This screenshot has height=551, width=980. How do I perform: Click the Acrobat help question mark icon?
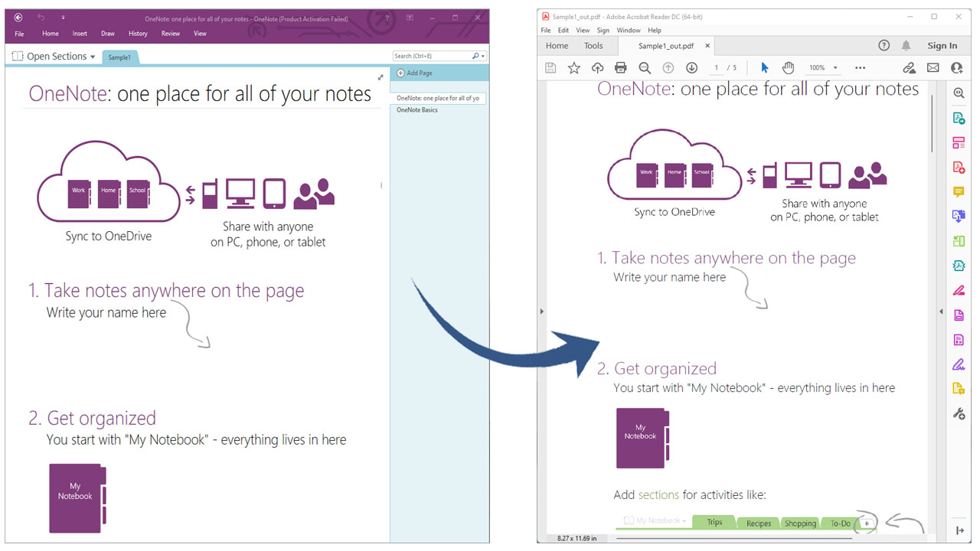click(x=884, y=46)
